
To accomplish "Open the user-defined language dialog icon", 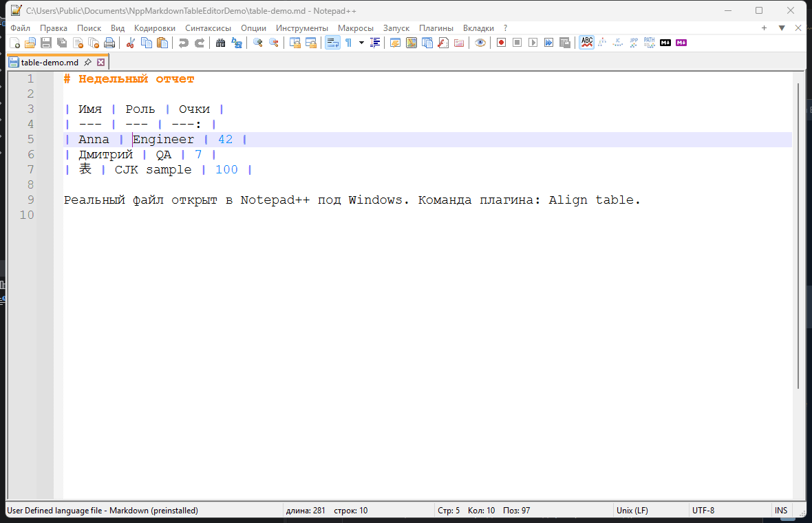I will (x=395, y=43).
